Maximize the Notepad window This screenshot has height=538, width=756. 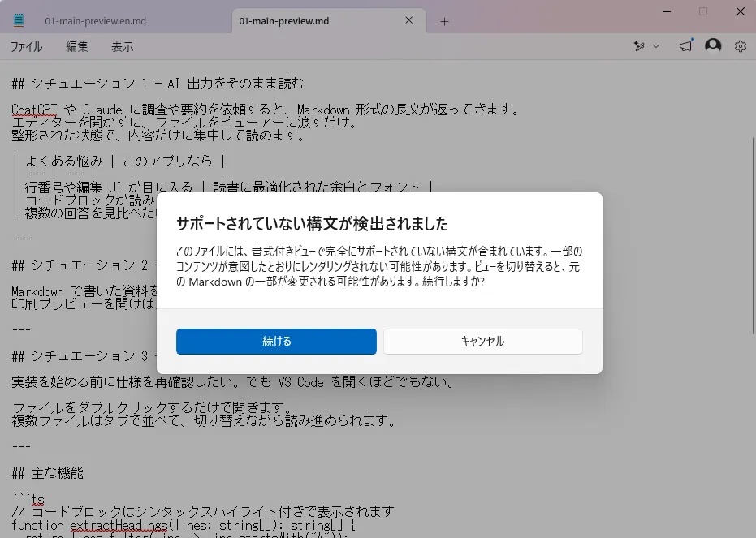[703, 11]
